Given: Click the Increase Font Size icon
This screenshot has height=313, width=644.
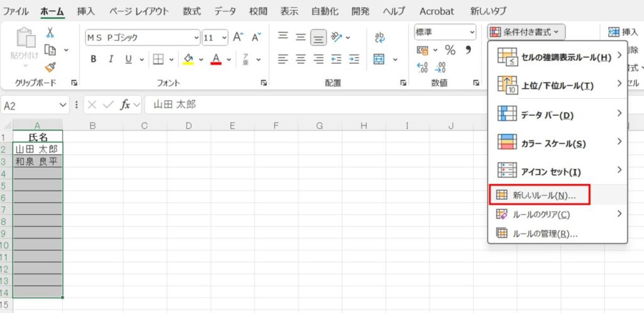Looking at the screenshot, I should pos(238,37).
